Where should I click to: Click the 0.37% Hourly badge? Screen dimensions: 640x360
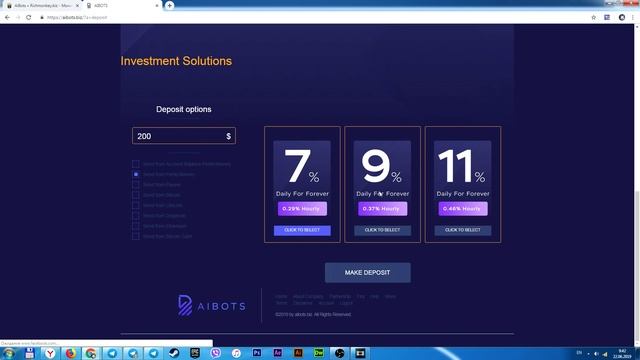(382, 209)
